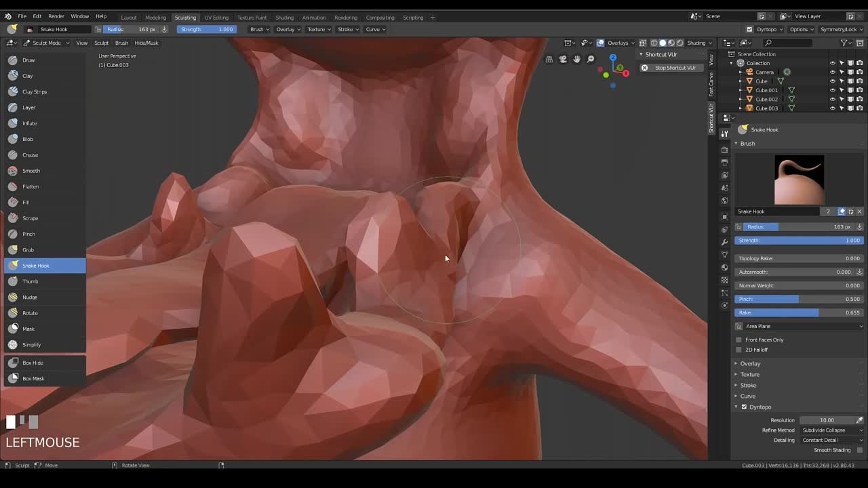Select the Flatten brush tool
This screenshot has height=488, width=868.
(x=45, y=186)
